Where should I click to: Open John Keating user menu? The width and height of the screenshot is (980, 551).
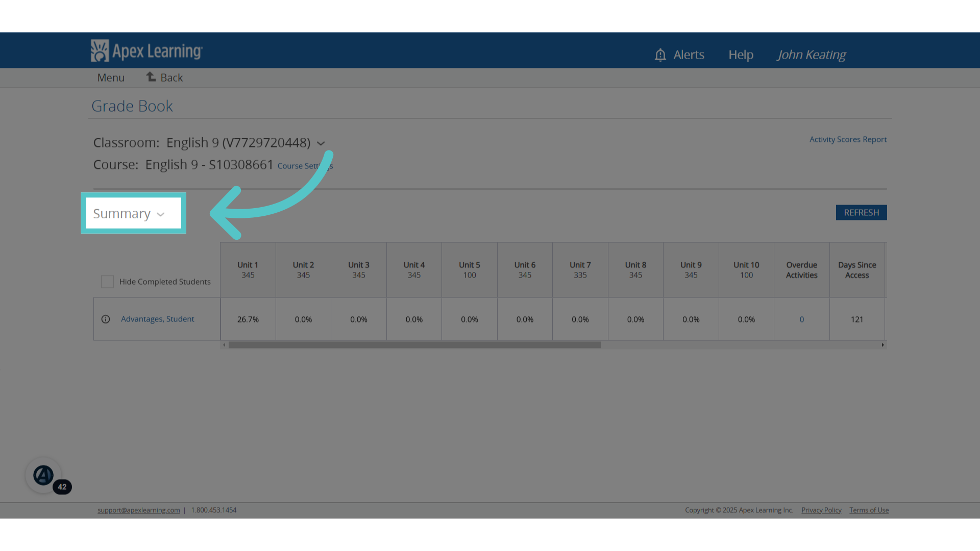(x=811, y=55)
